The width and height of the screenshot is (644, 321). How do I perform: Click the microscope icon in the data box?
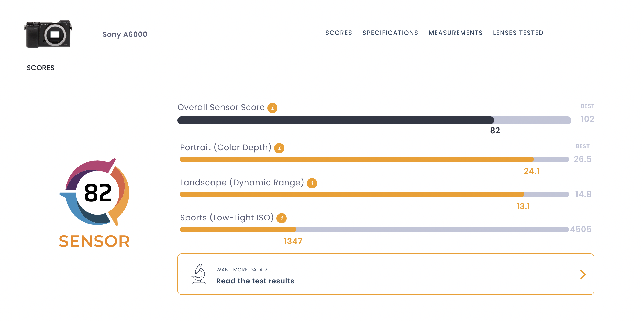[198, 274]
